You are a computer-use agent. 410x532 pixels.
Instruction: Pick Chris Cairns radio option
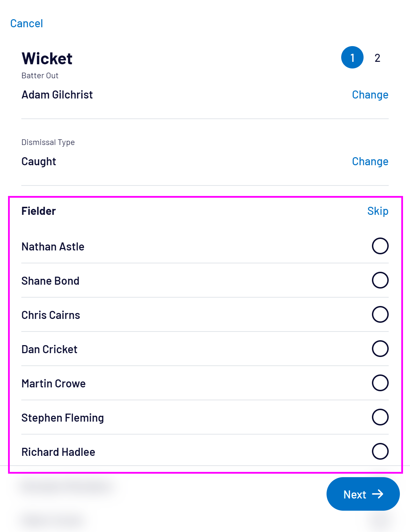[380, 314]
